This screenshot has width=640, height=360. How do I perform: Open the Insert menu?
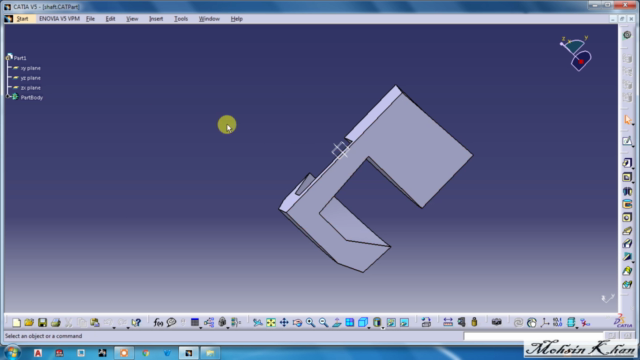coord(156,19)
